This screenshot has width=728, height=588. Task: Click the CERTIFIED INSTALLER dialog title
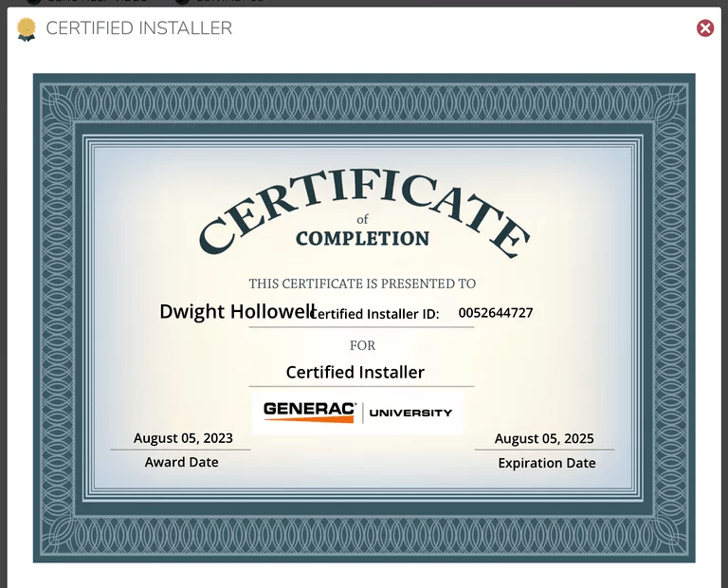[138, 28]
